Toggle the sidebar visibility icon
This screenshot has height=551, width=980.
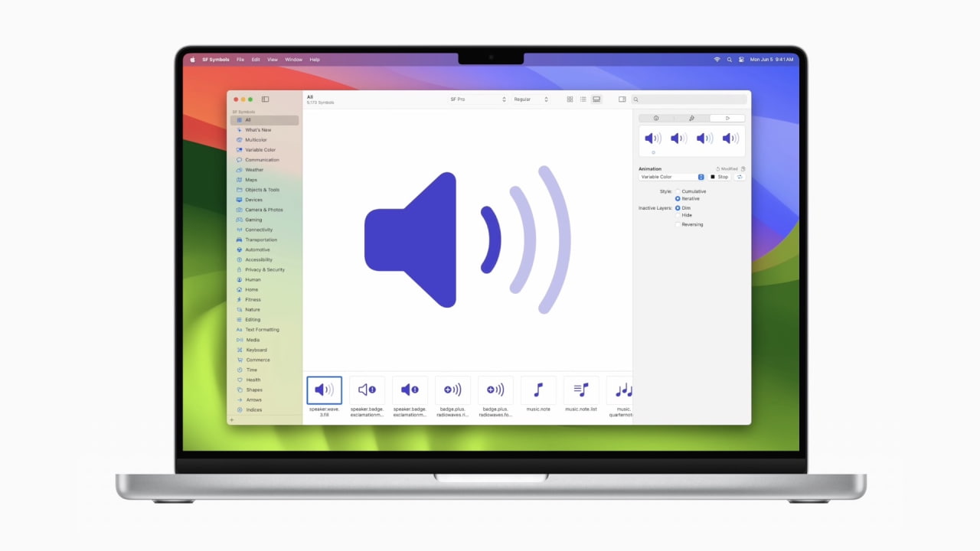(265, 99)
